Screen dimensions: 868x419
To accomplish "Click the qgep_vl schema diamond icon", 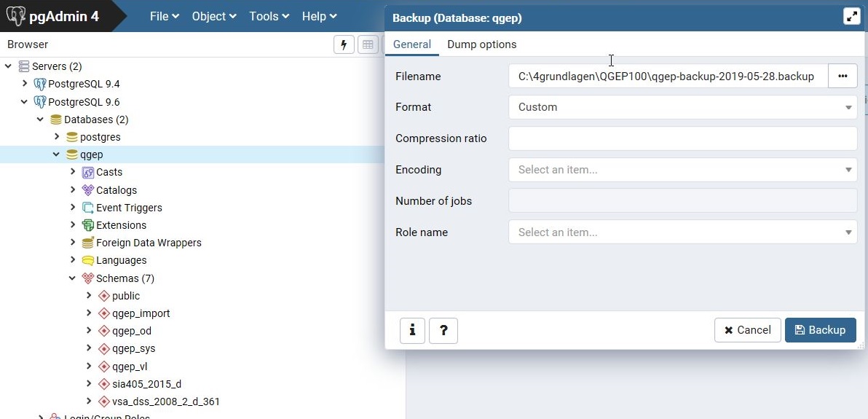I will point(103,367).
